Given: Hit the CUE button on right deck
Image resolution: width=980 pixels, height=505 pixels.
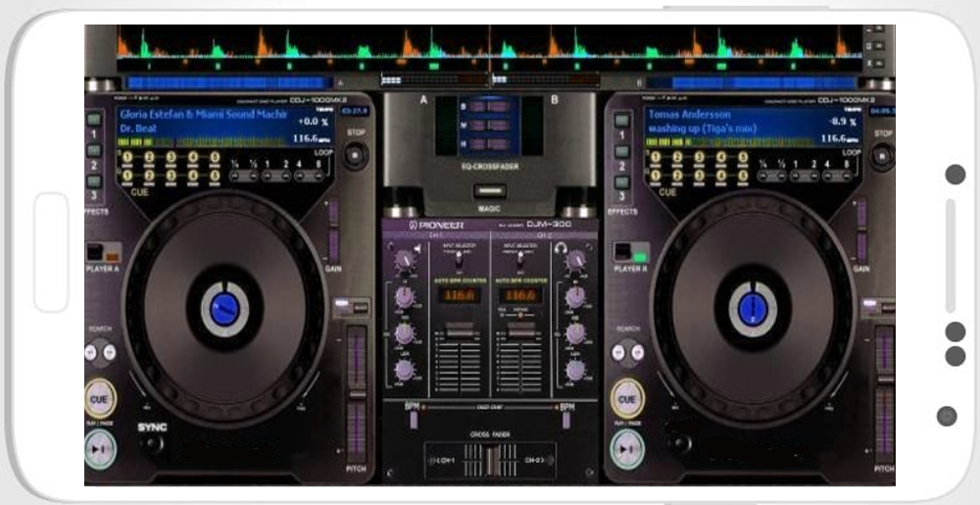Looking at the screenshot, I should 627,399.
